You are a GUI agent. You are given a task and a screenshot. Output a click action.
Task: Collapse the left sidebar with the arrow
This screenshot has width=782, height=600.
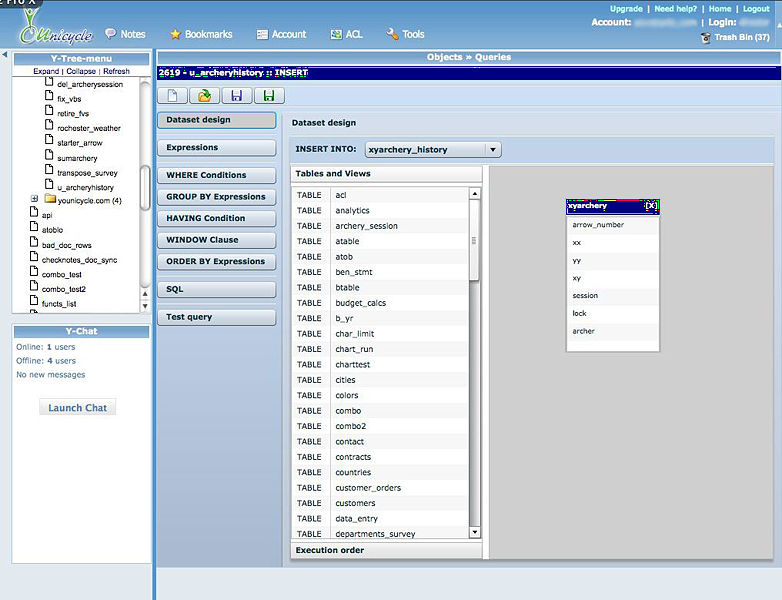pyautogui.click(x=5, y=55)
